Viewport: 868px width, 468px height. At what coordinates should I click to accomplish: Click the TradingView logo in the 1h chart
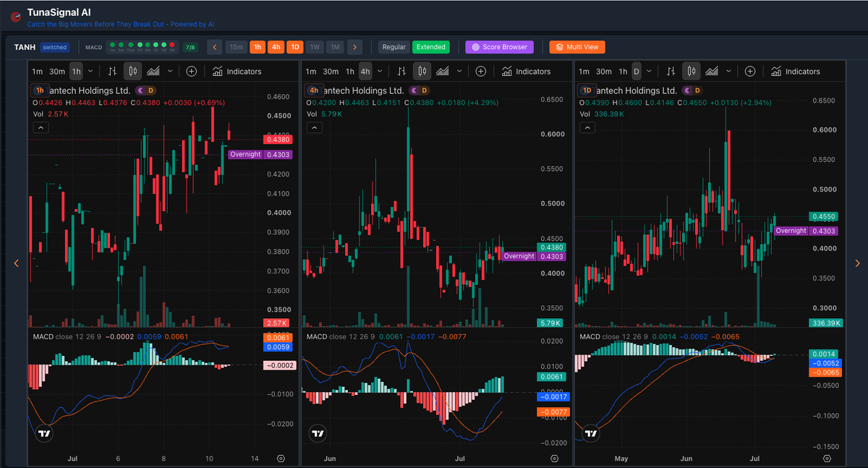pos(44,434)
